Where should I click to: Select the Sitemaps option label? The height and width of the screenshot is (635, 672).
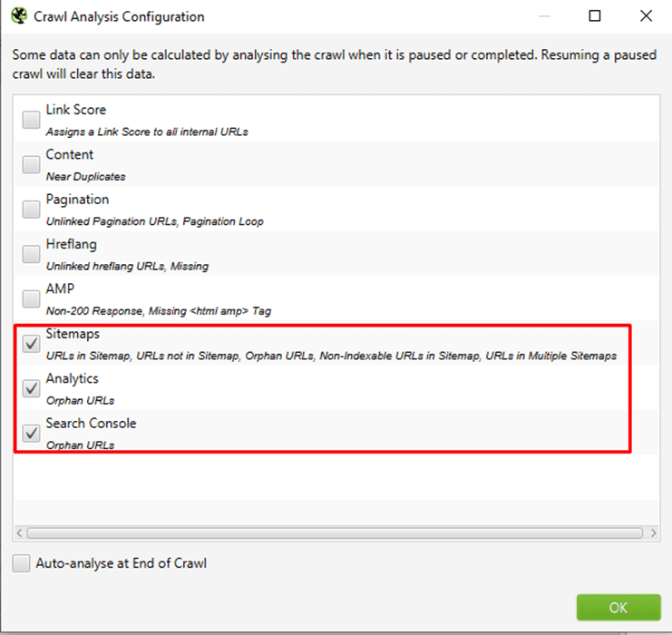coord(73,334)
